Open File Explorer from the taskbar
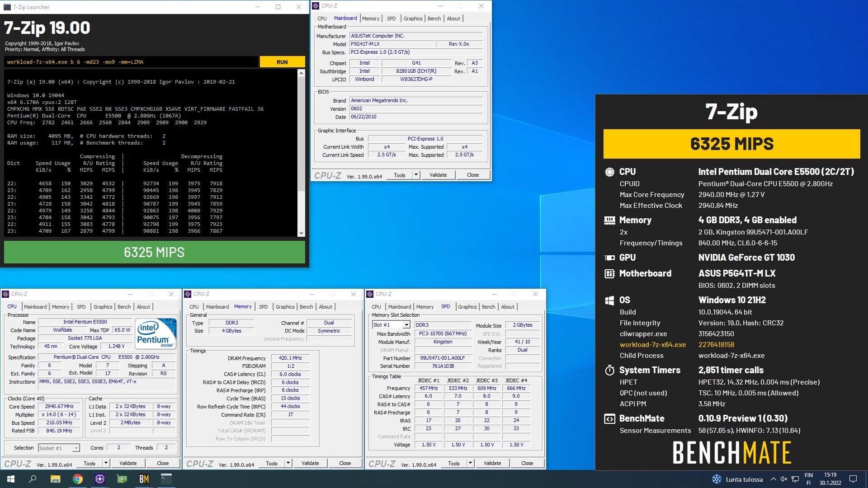The height and width of the screenshot is (488, 868). [x=55, y=479]
